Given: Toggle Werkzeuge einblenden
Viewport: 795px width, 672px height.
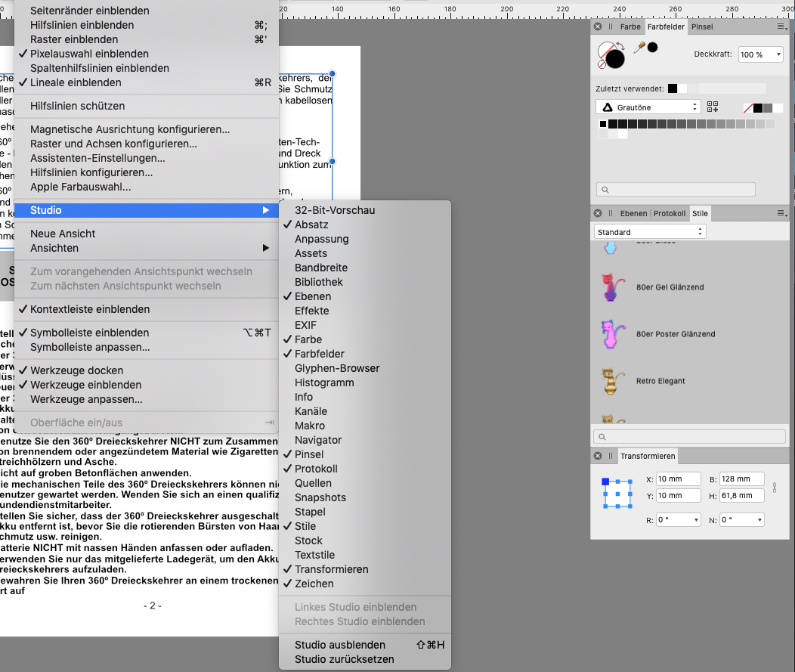Looking at the screenshot, I should coord(85,385).
